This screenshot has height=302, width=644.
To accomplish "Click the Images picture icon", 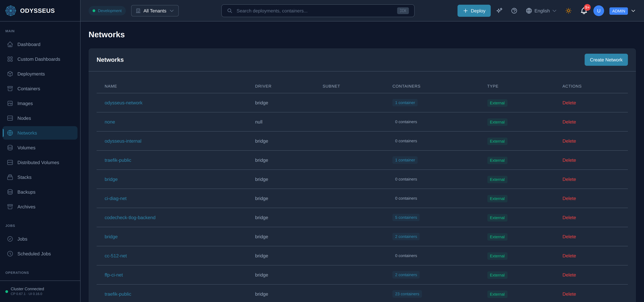I will coord(10,103).
